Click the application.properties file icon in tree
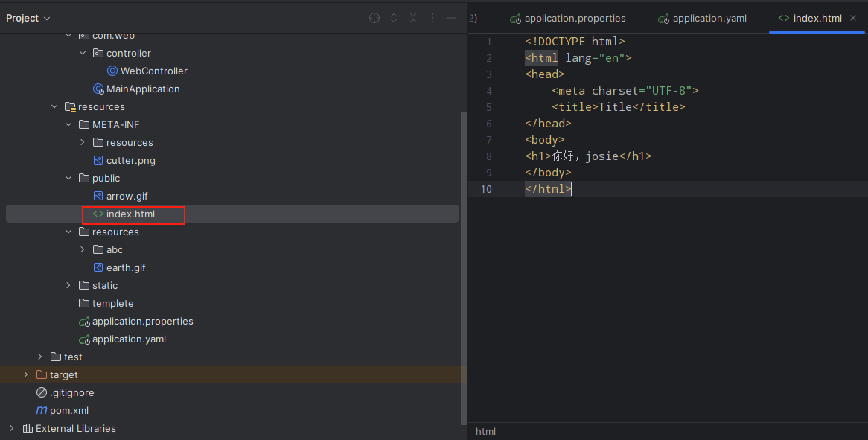 [x=84, y=322]
